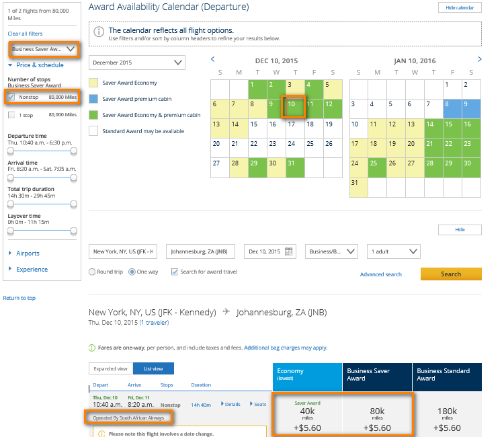Expand the Airports filter section
504x437 pixels.
tap(27, 253)
